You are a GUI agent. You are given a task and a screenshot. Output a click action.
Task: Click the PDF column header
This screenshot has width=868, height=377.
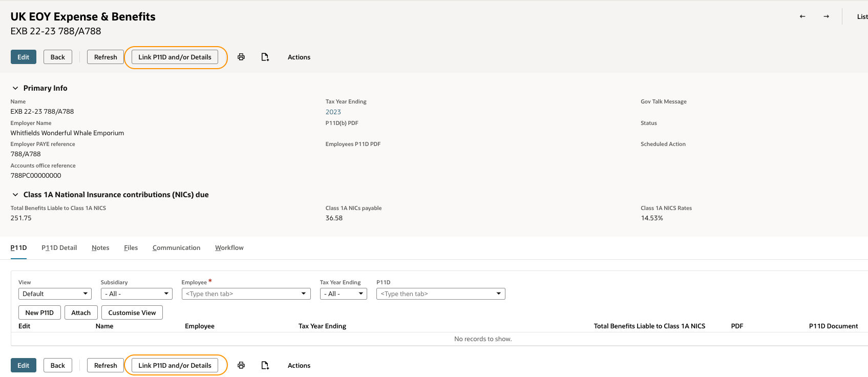737,326
